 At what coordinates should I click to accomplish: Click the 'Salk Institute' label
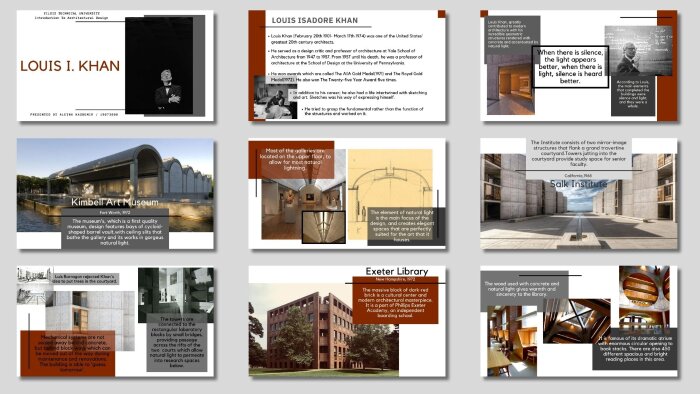pyautogui.click(x=578, y=184)
